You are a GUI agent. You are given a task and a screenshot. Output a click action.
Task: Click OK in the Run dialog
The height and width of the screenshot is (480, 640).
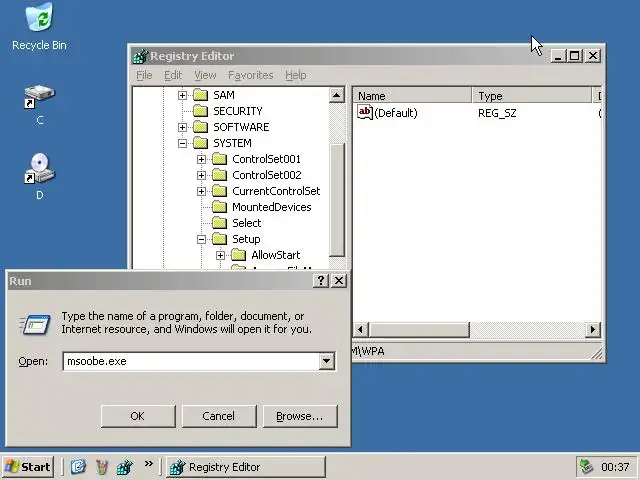(x=138, y=416)
